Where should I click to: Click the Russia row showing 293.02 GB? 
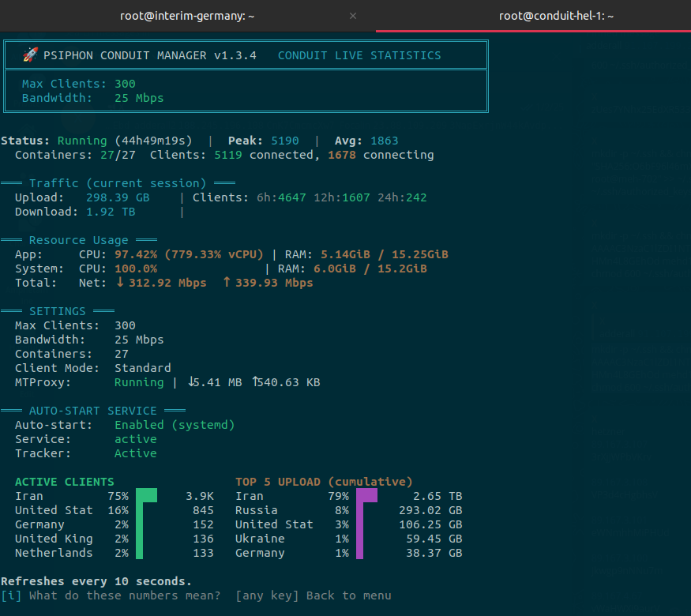tap(348, 510)
